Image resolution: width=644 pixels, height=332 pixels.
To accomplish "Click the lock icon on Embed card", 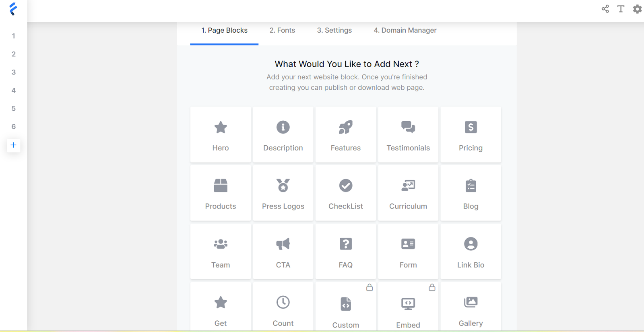I will point(432,287).
